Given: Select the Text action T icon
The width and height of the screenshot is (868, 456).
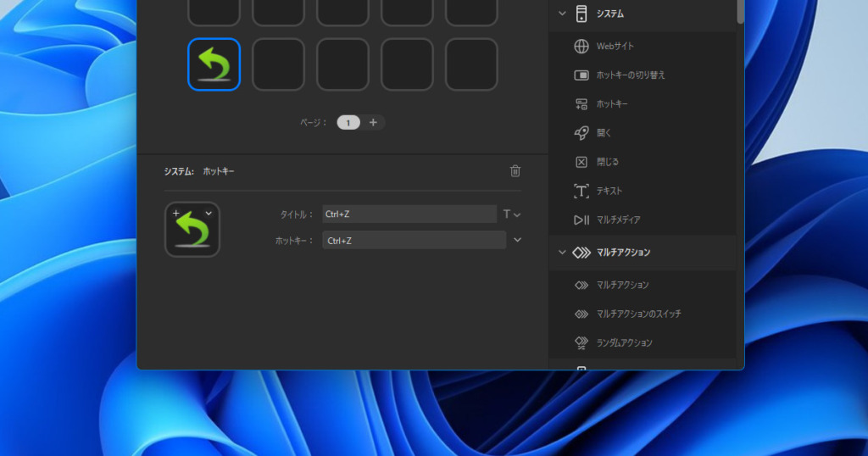Looking at the screenshot, I should click(581, 191).
